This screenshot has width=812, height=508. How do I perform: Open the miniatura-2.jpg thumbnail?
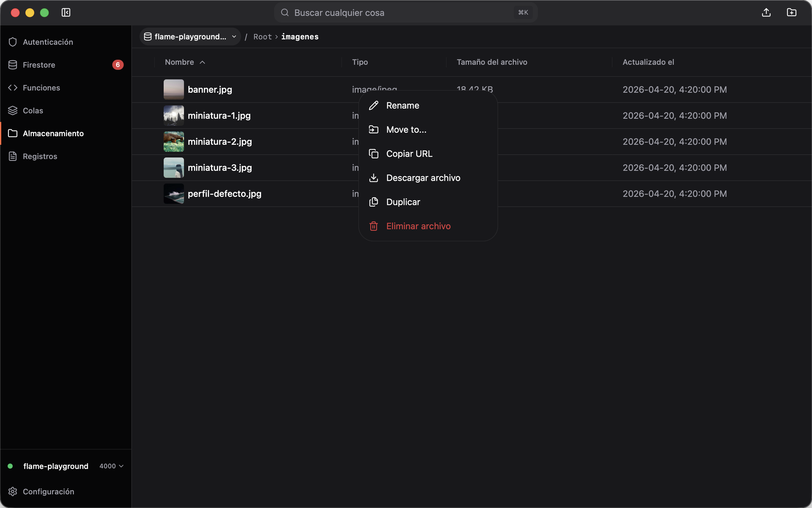(x=174, y=142)
